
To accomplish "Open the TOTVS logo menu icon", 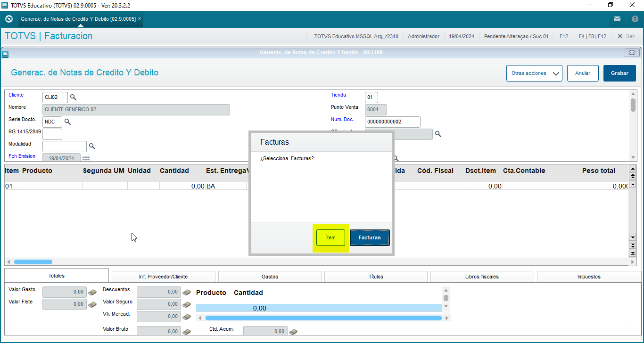I will pyautogui.click(x=8, y=19).
